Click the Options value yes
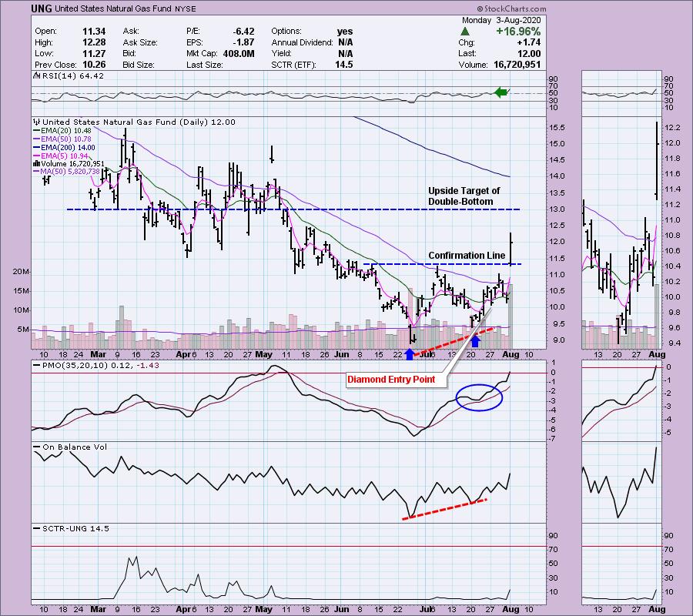 coord(345,32)
